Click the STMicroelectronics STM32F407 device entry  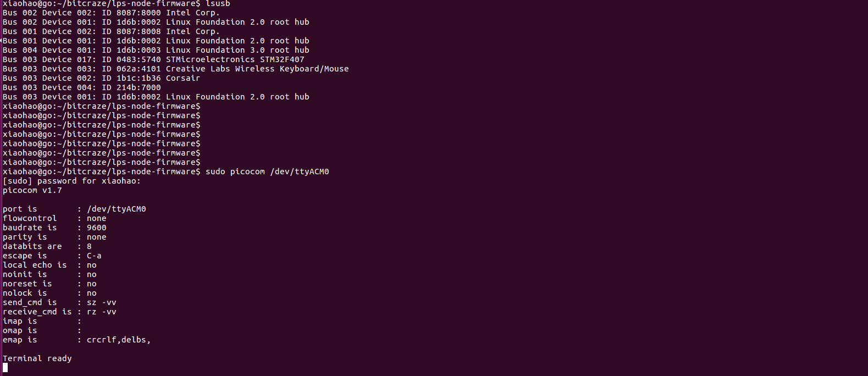click(x=235, y=59)
